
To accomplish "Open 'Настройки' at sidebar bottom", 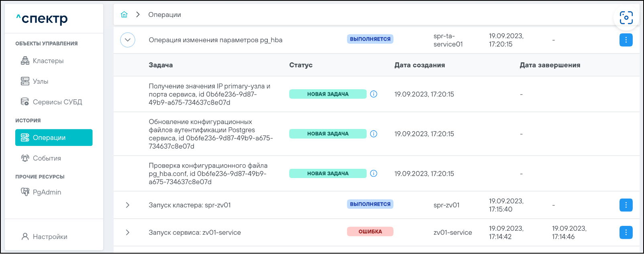I will coord(50,237).
